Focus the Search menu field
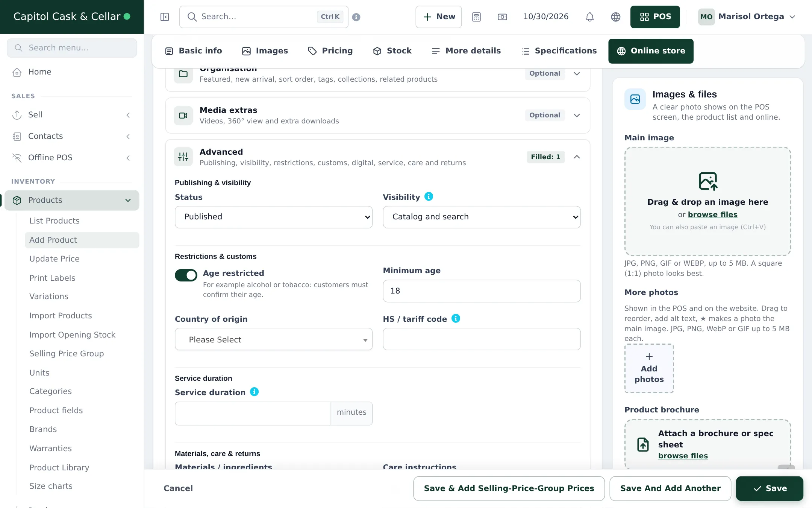812x508 pixels. 72,48
